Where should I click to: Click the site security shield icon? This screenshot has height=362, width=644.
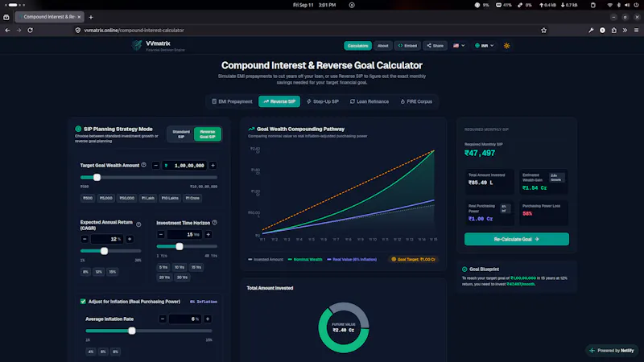(77, 30)
